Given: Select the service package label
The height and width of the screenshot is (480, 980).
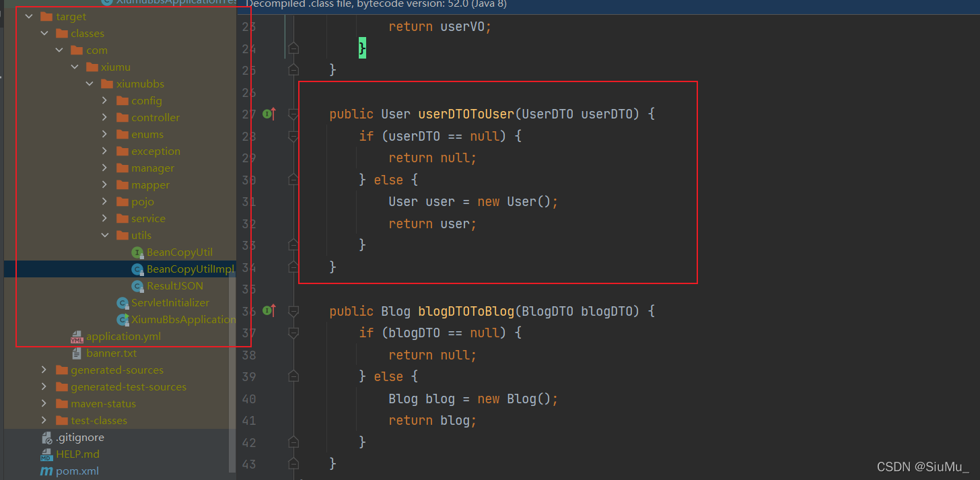Looking at the screenshot, I should coord(148,219).
